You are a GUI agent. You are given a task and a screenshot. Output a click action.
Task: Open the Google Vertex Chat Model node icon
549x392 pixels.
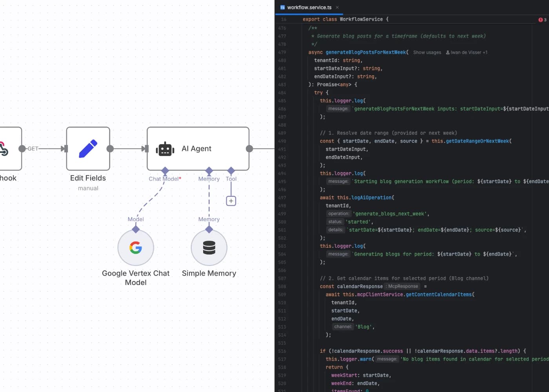[x=136, y=247]
